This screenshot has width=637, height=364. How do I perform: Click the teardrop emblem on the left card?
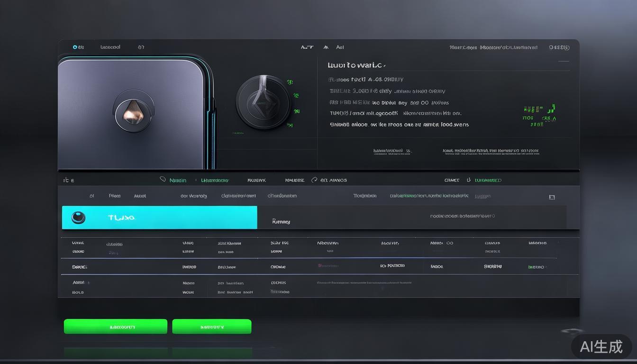133,111
